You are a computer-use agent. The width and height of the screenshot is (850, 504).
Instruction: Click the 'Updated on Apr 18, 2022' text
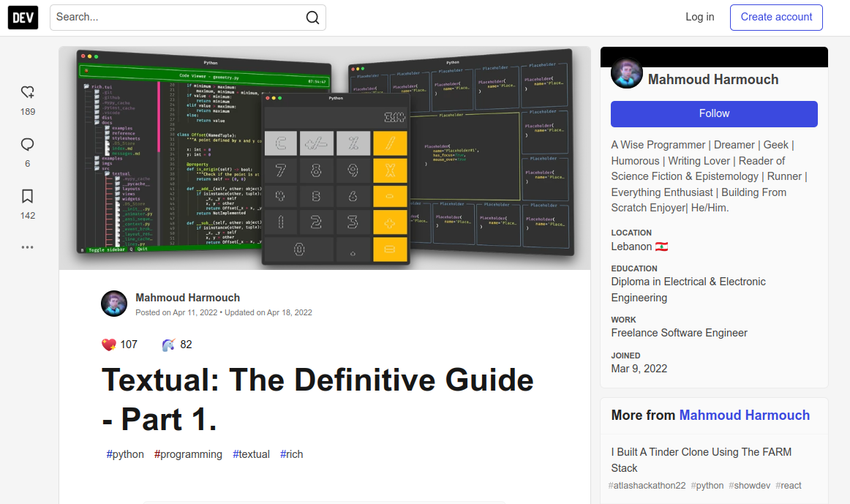268,312
